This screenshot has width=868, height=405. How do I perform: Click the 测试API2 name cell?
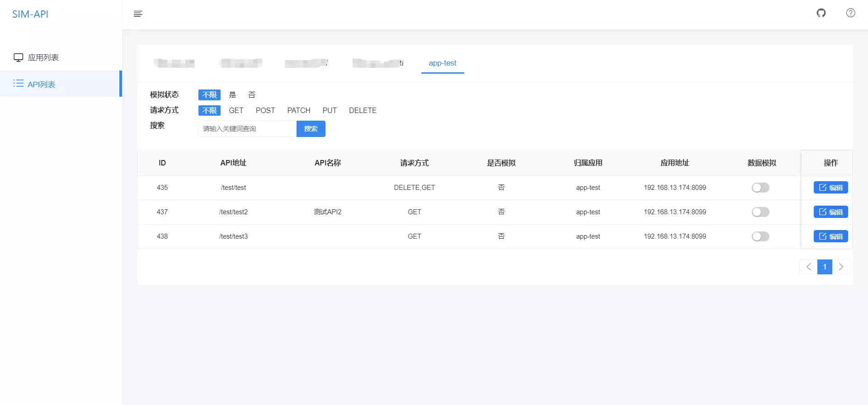pos(328,212)
